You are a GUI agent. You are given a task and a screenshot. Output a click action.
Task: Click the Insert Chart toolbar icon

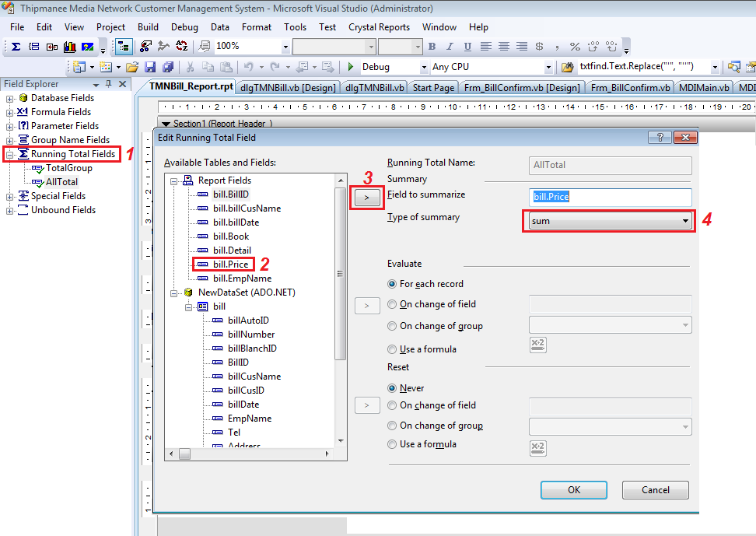tap(70, 47)
